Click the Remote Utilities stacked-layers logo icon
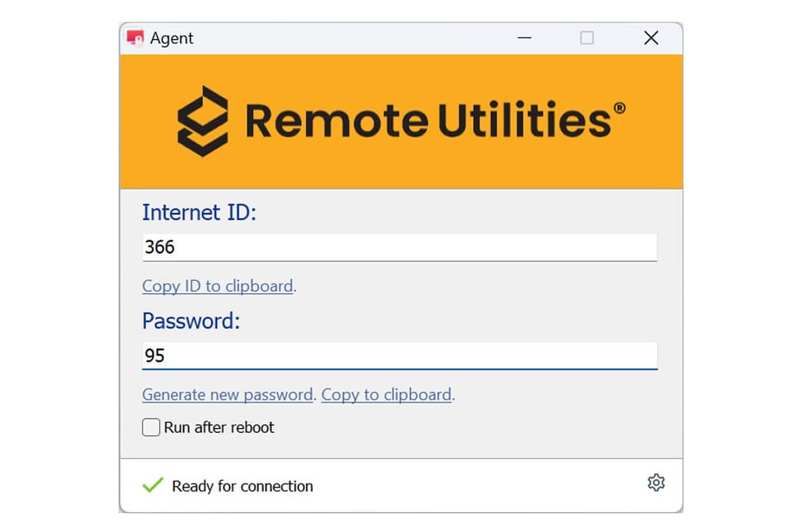Viewport: 799px width, 532px height. click(x=202, y=121)
